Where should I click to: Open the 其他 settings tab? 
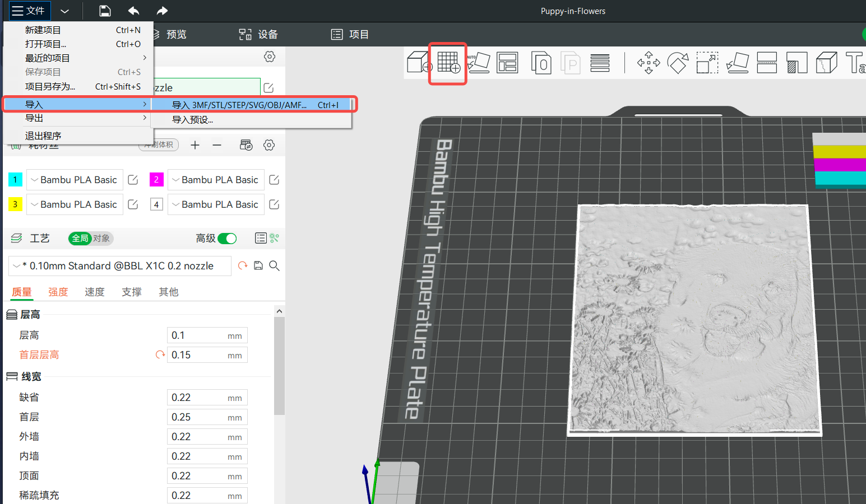[169, 292]
